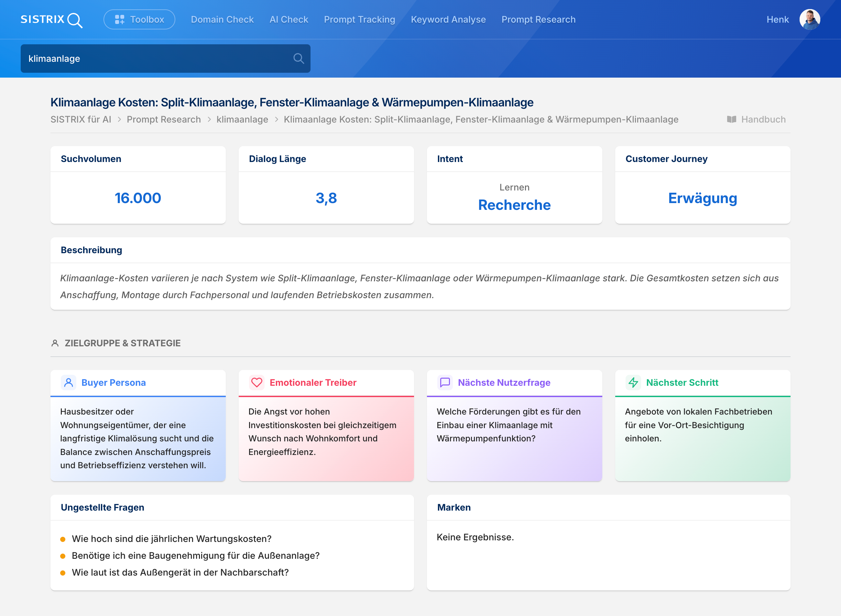Viewport: 841px width, 616px height.
Task: Click the Nächster Schritt heading
Action: pos(682,383)
